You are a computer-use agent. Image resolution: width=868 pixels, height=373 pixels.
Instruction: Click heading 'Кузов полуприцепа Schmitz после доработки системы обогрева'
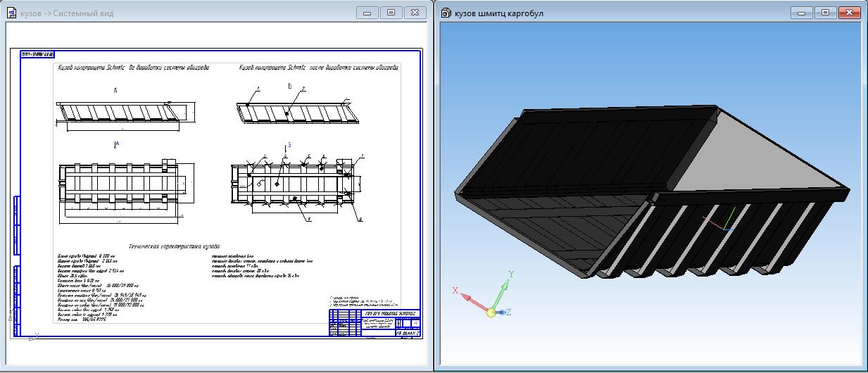click(x=319, y=68)
